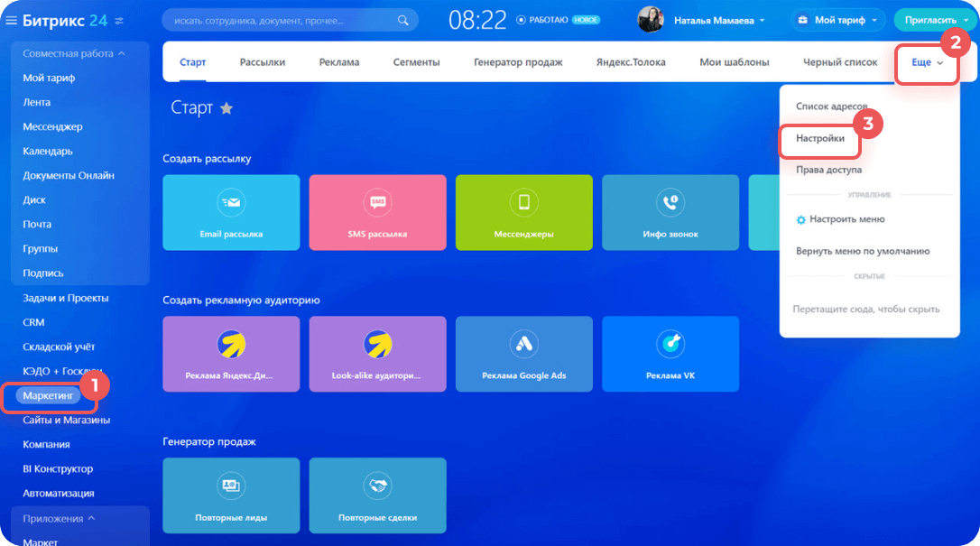Open Мессенджер in the sidebar
The width and height of the screenshot is (980, 546).
point(52,127)
